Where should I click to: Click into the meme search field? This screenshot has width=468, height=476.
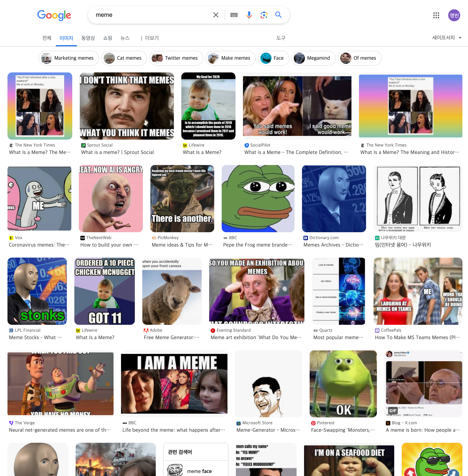[148, 15]
